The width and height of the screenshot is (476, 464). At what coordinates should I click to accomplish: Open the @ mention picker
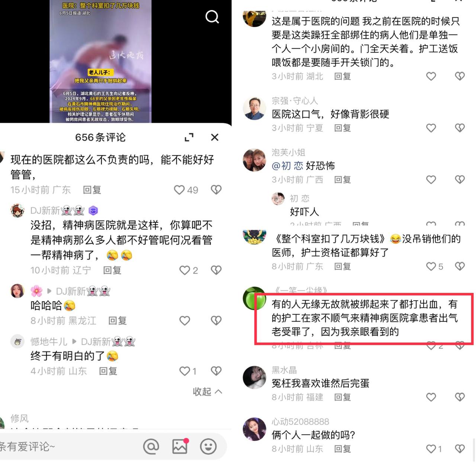151,446
